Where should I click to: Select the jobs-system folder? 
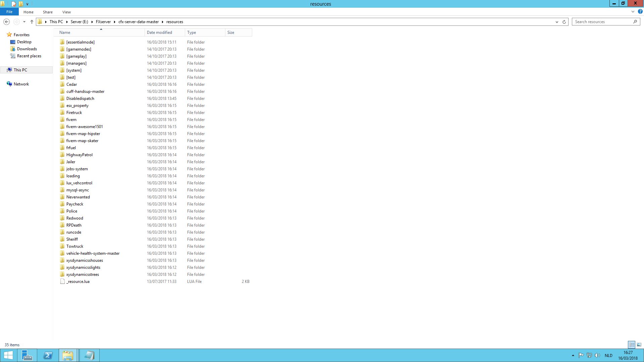[77, 169]
